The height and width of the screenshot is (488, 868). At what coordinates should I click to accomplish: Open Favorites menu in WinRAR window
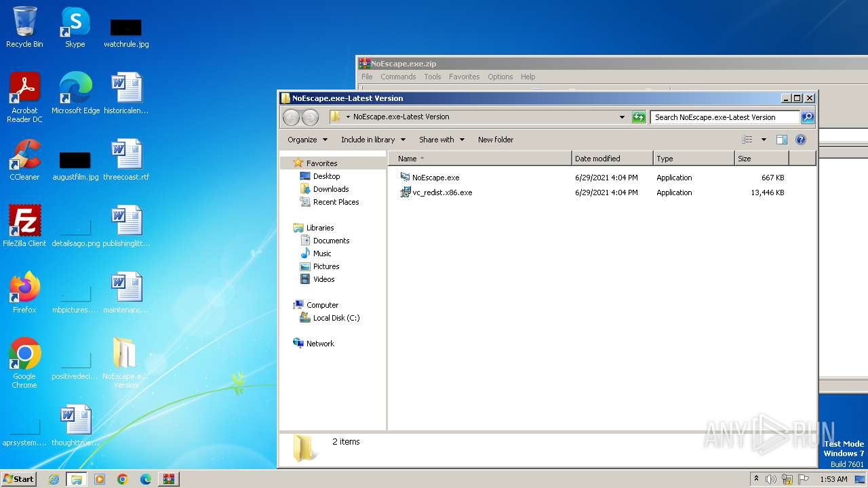click(x=465, y=77)
